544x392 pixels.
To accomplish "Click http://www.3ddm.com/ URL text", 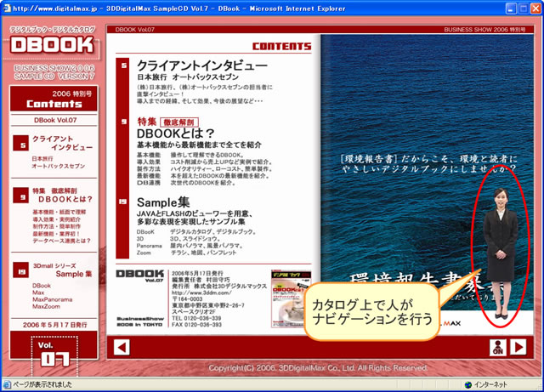I will tap(201, 293).
